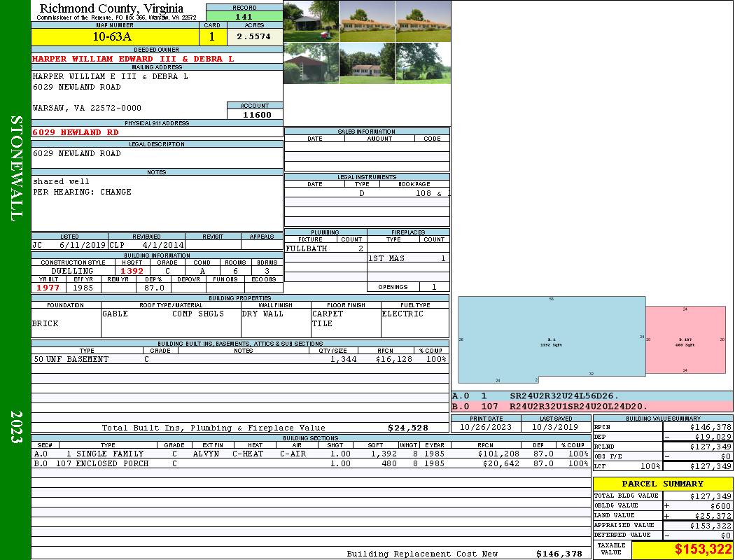Click the red taxable value $153,322
Image resolution: width=735 pixels, height=560 pixels.
[682, 550]
